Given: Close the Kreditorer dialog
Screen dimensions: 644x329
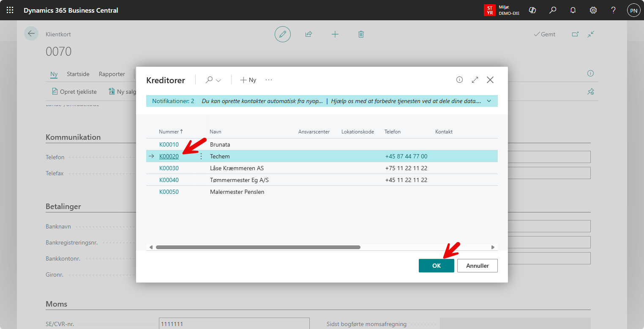Looking at the screenshot, I should pos(490,80).
